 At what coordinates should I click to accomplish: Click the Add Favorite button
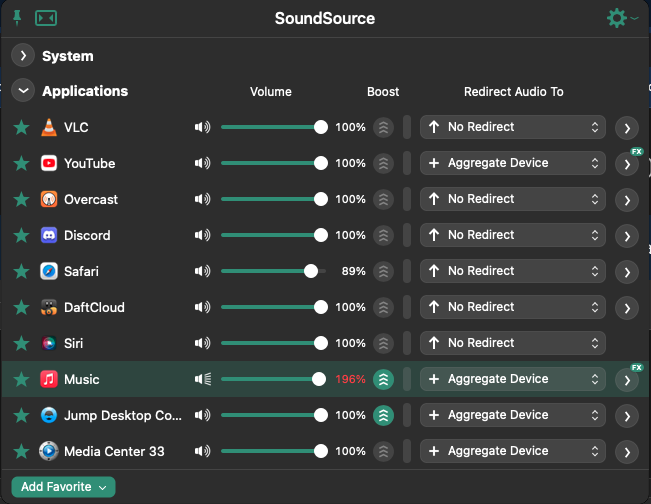[63, 487]
